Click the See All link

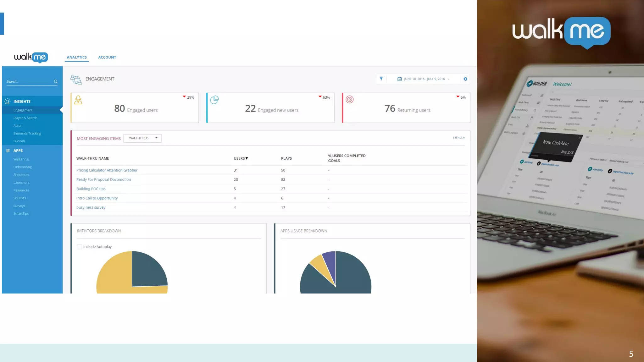click(459, 138)
